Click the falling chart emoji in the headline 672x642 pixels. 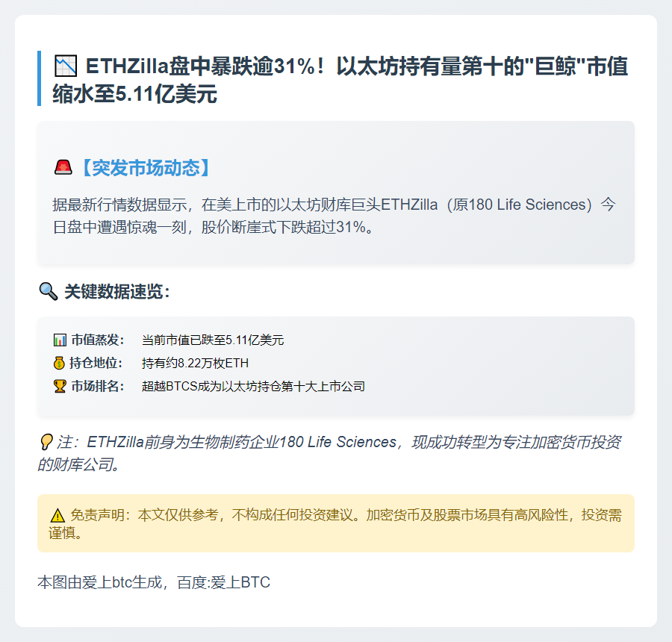pyautogui.click(x=66, y=66)
